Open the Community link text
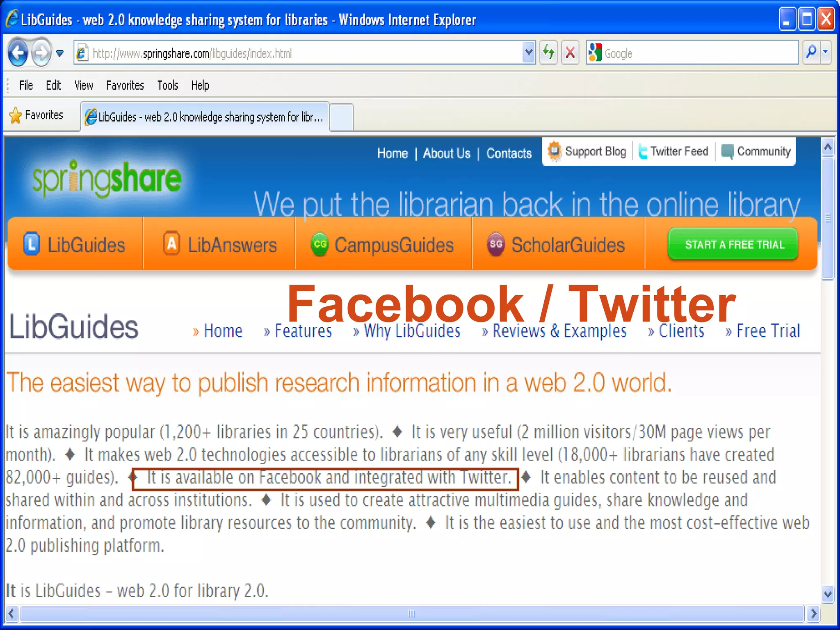Screen dimensions: 840x630 pos(764,151)
